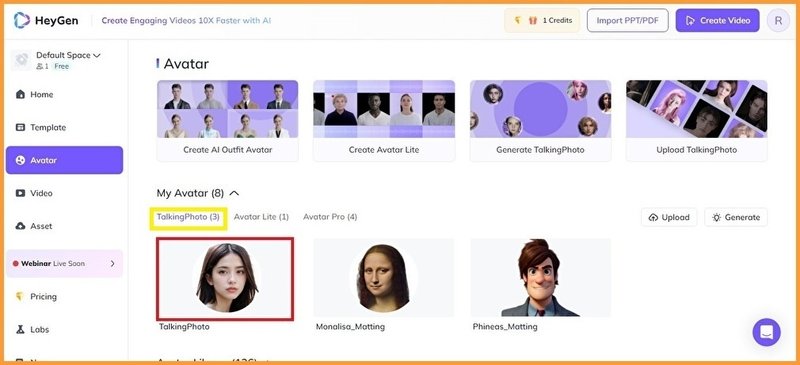Open the chat support bubble icon
Viewport: 800px width, 365px height.
pos(766,332)
